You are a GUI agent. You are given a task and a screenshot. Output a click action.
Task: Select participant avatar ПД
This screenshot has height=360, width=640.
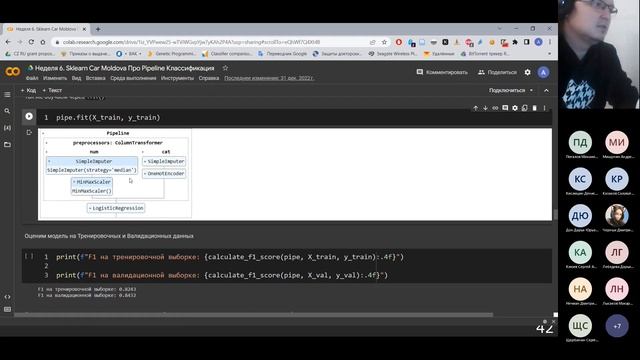[x=580, y=142]
